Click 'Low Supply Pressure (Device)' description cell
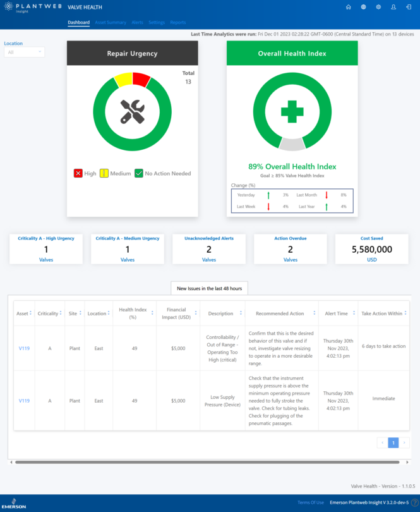The image size is (420, 512). click(222, 401)
